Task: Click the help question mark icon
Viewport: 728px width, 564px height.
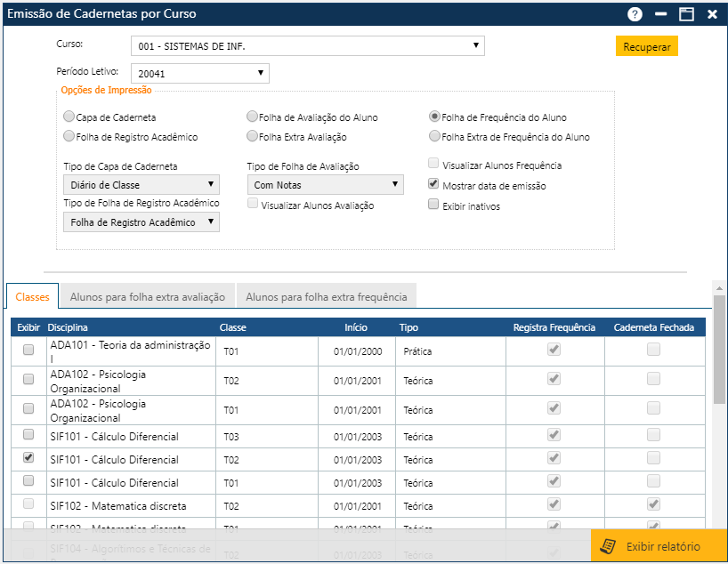Action: (635, 14)
